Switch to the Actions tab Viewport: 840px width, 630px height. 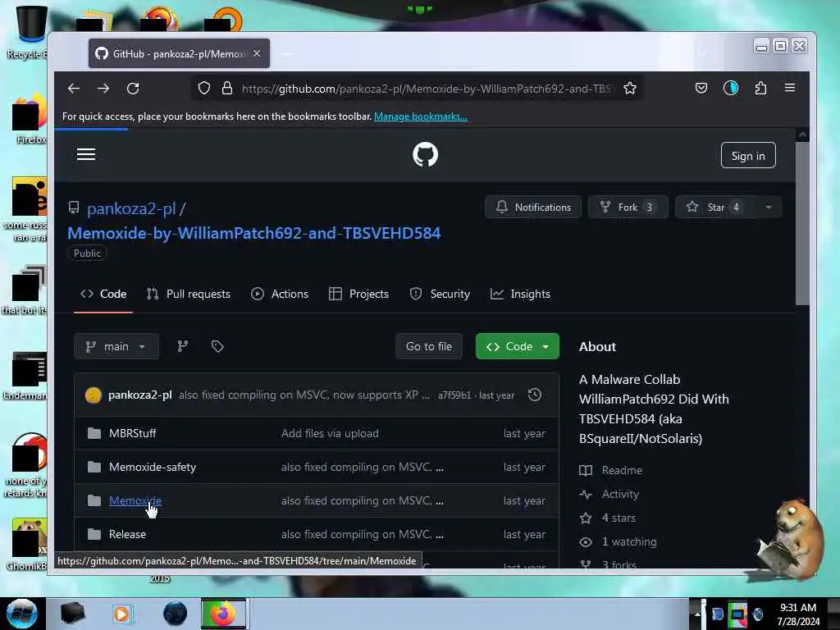click(x=280, y=294)
